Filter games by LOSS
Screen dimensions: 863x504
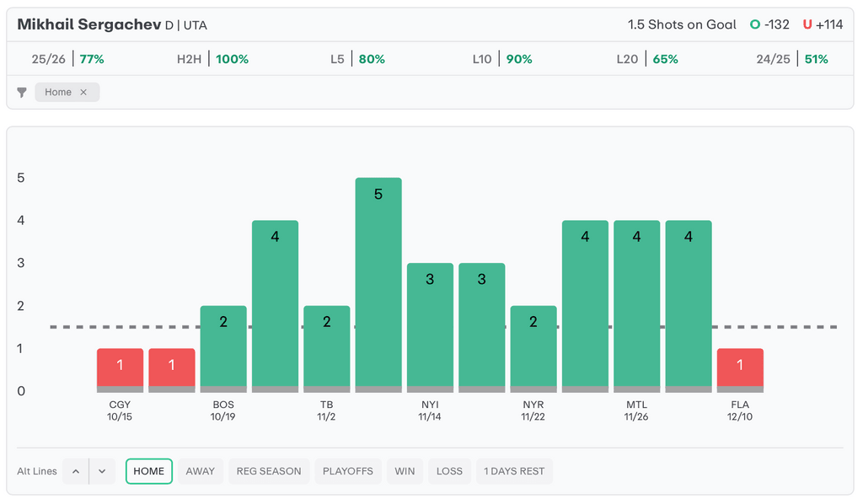click(x=449, y=471)
